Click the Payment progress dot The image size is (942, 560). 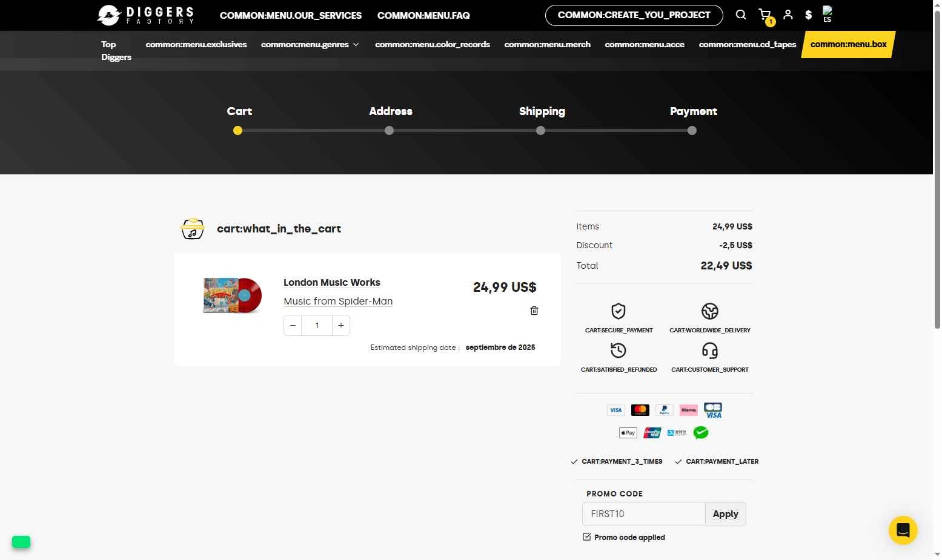click(x=692, y=131)
